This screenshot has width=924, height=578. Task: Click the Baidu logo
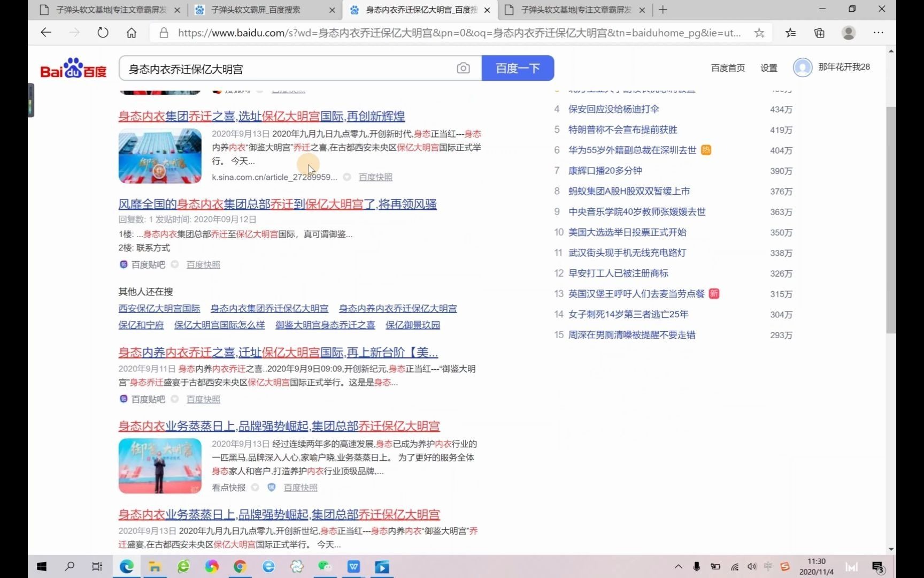click(73, 68)
